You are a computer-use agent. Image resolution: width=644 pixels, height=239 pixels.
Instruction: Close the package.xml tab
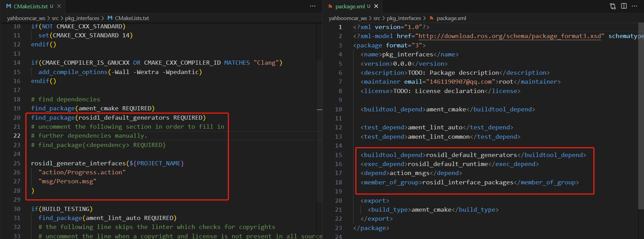[376, 6]
